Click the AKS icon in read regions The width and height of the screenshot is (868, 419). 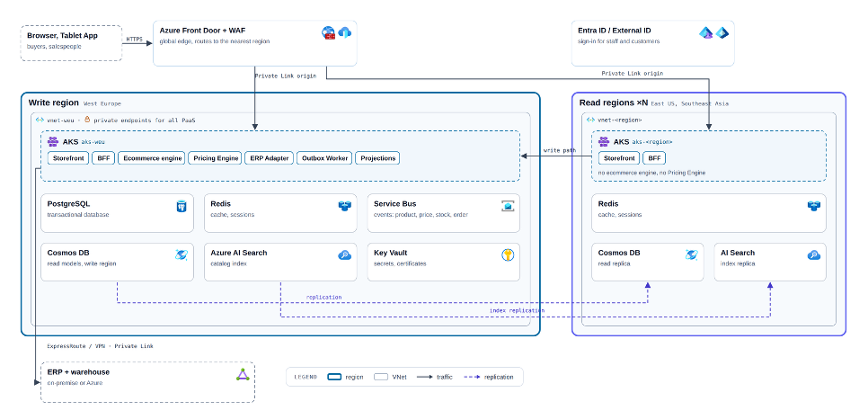click(604, 142)
